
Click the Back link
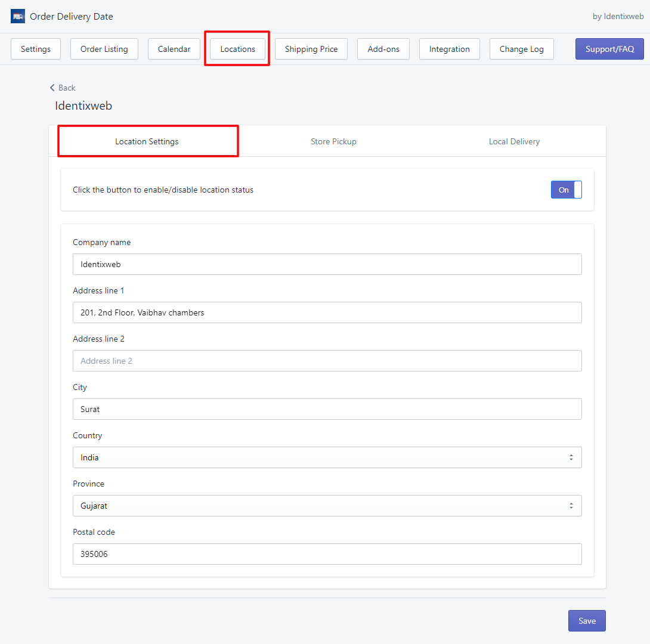tap(63, 88)
